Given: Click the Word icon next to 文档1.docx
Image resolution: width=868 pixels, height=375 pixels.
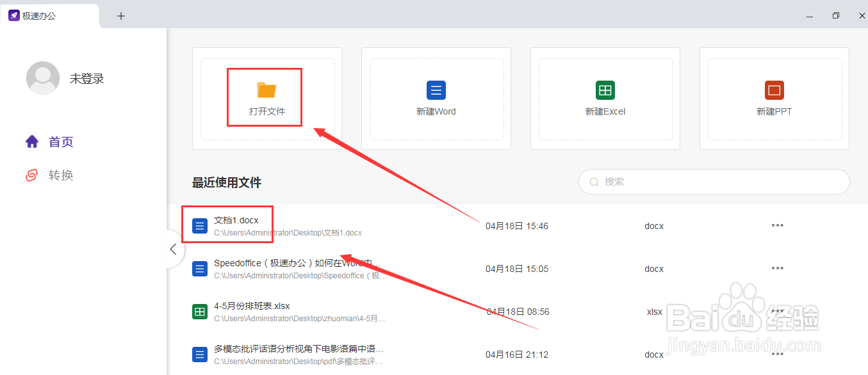Looking at the screenshot, I should (x=199, y=225).
